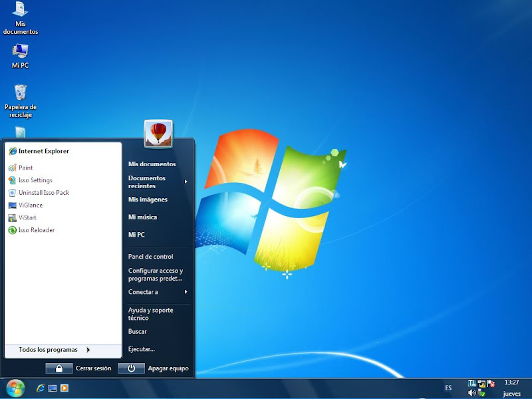This screenshot has width=532, height=399.
Task: Select Buscar in the Start menu
Action: point(138,331)
